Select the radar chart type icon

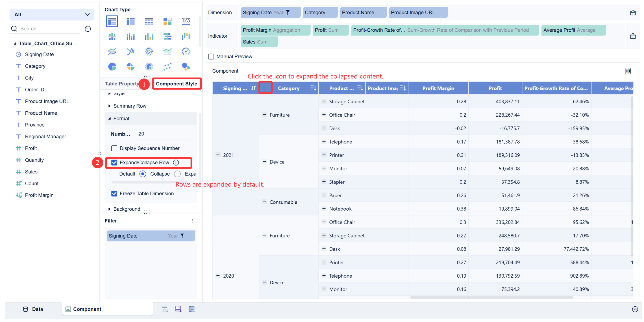coord(149,52)
